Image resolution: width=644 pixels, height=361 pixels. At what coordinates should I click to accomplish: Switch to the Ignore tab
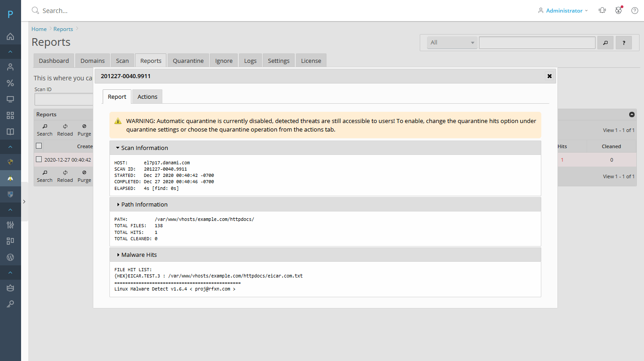(224, 61)
